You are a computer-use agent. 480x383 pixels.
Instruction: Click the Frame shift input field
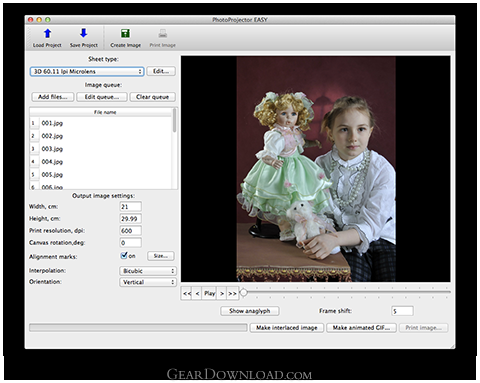[x=402, y=311]
